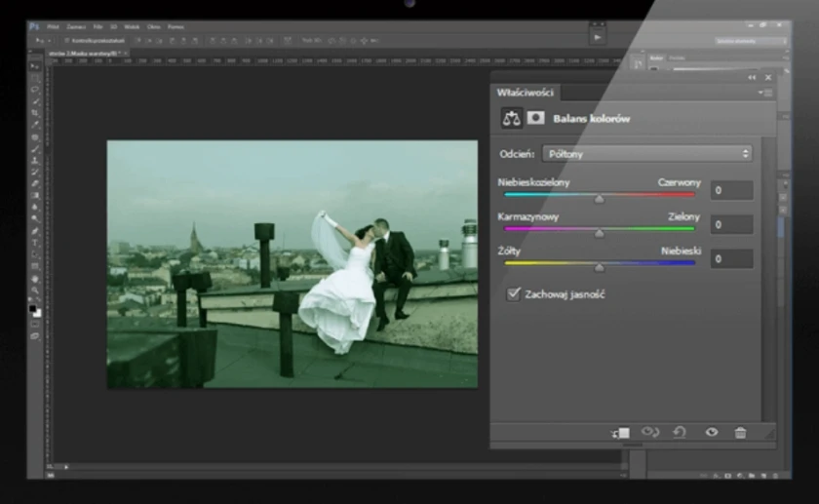Select the layer mask icon in Properties
Screen dimensions: 819x504
point(536,118)
